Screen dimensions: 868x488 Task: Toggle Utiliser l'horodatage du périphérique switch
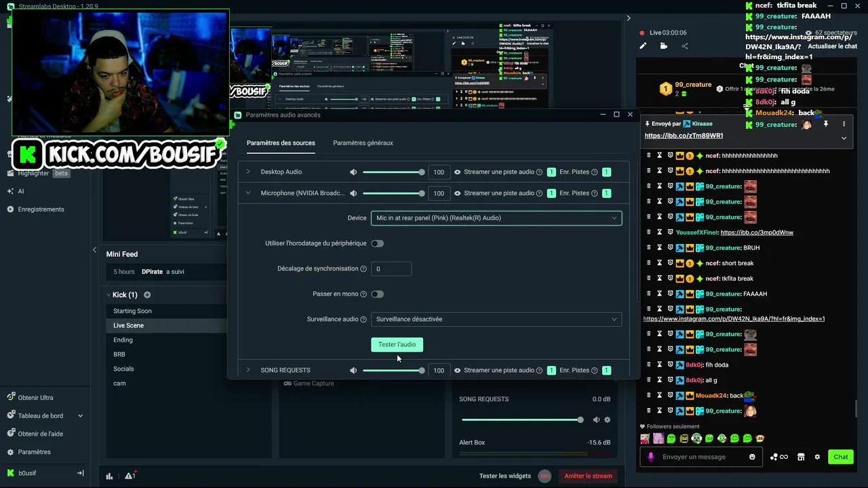pos(377,243)
